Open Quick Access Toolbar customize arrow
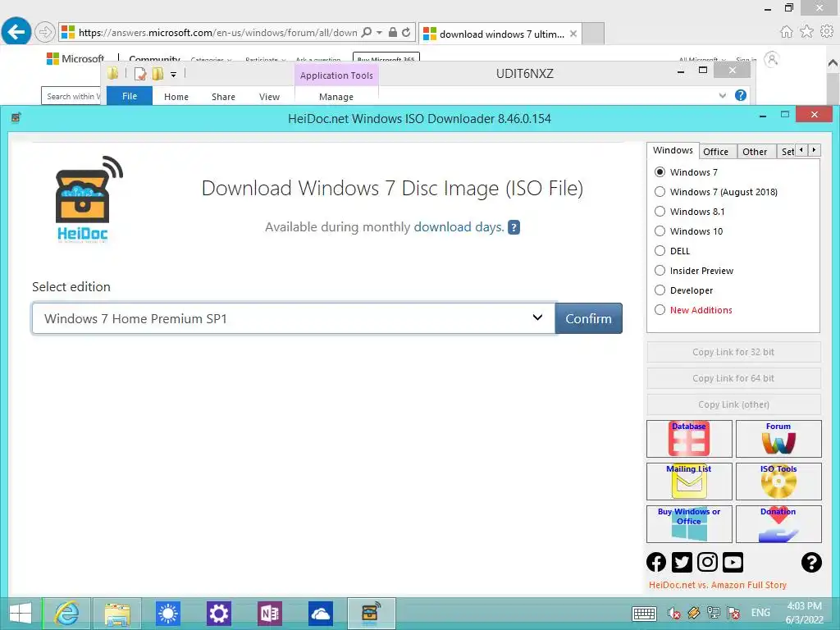Viewport: 840px width, 630px height. click(x=174, y=74)
